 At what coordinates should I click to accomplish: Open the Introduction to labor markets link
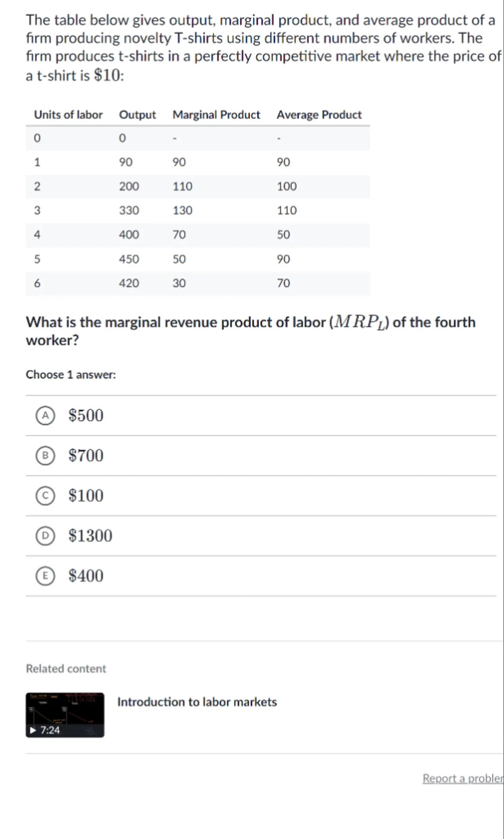[x=197, y=702]
